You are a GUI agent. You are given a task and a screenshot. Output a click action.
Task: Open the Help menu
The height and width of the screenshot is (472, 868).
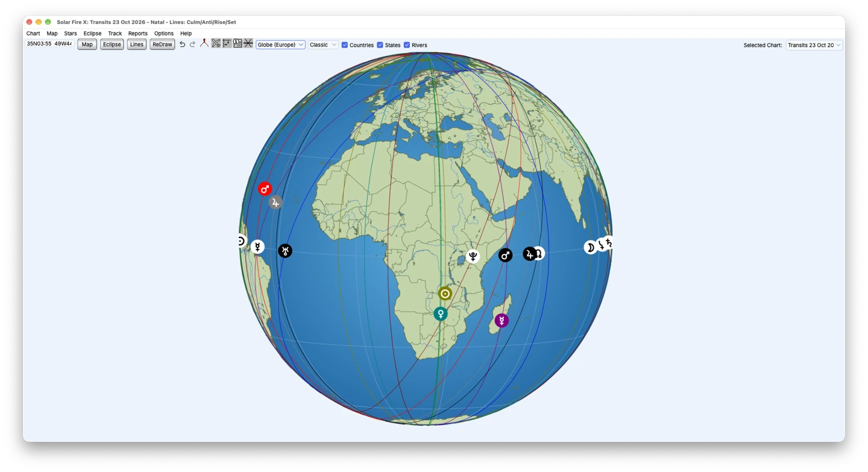(186, 34)
